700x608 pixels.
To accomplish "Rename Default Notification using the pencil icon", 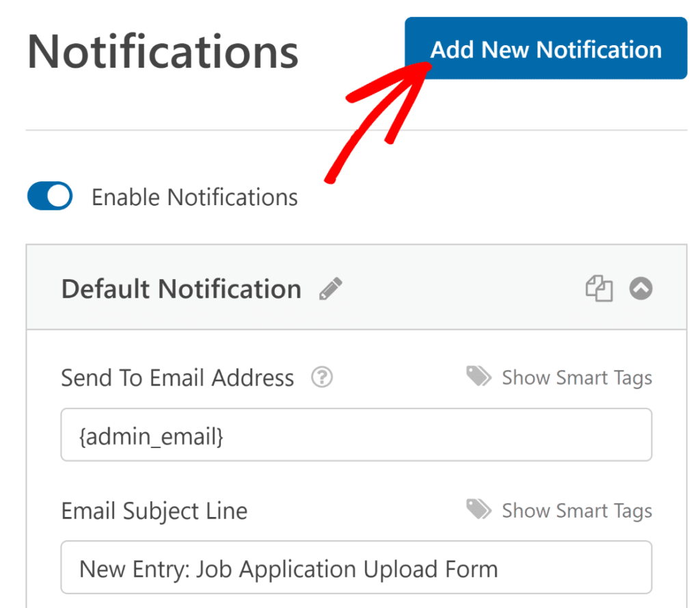I will point(330,288).
